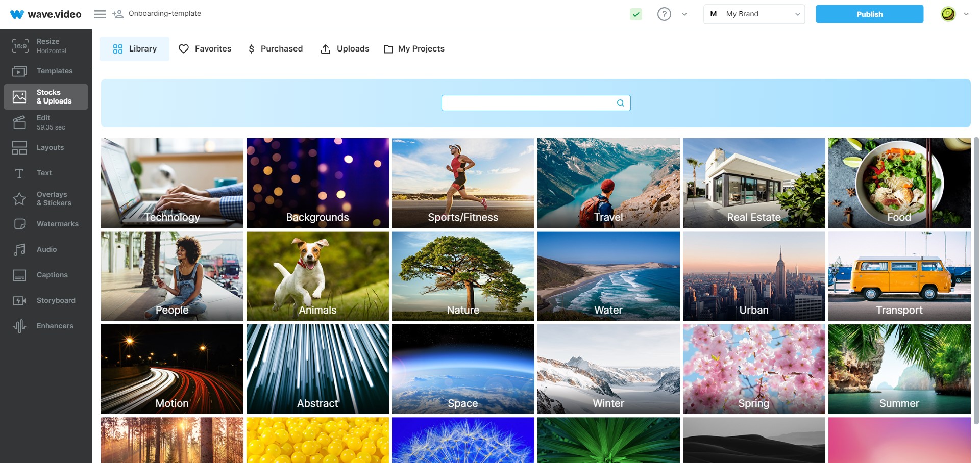Open the Space category thumbnail
Viewport: 980px width, 463px height.
click(x=463, y=369)
